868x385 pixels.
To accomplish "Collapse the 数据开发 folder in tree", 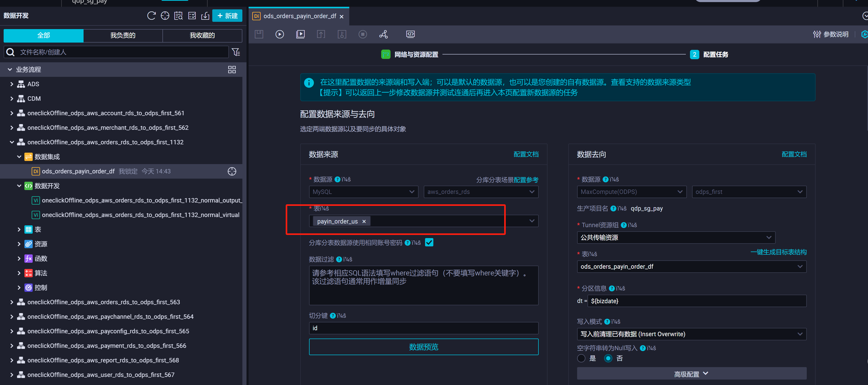I will pos(19,186).
